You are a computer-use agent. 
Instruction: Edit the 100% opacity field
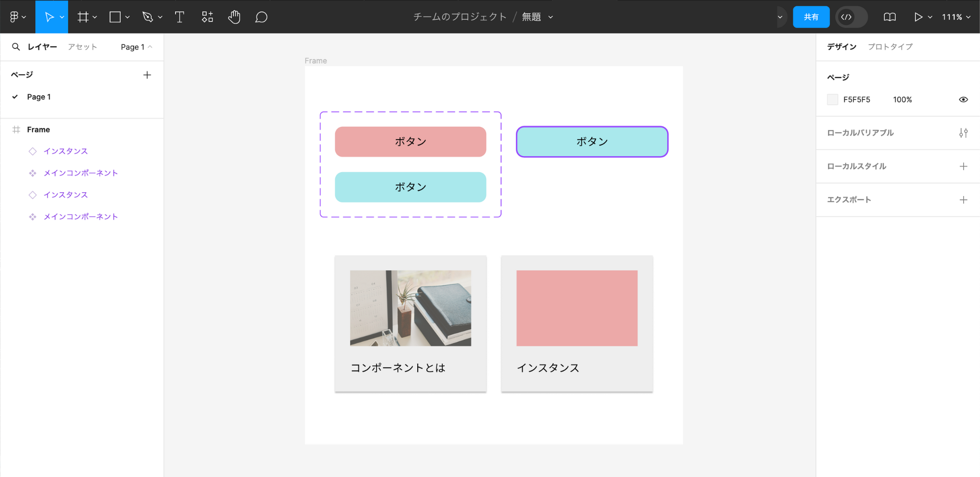pyautogui.click(x=902, y=100)
